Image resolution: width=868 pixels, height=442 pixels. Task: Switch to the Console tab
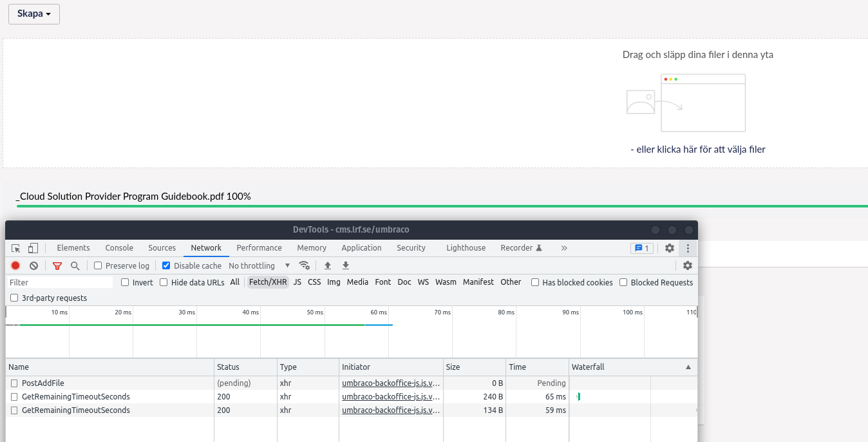pos(118,247)
